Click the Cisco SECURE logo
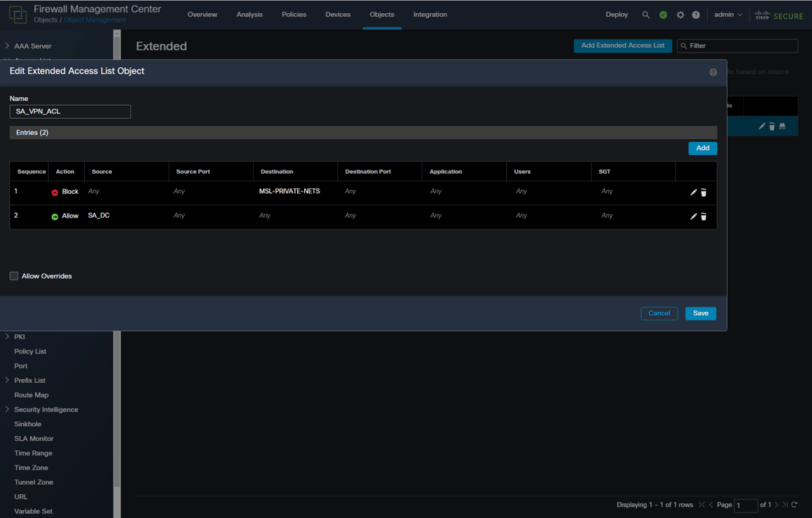Screen dimensions: 812x518 pos(779,15)
